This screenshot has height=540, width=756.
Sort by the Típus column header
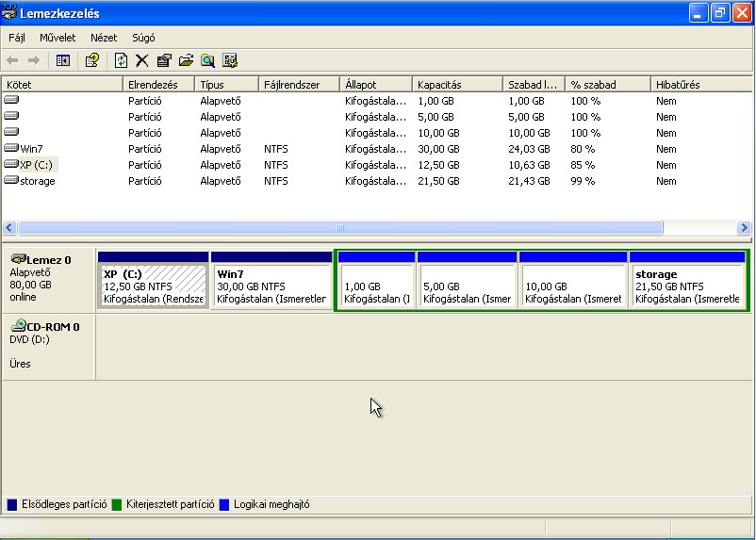226,85
